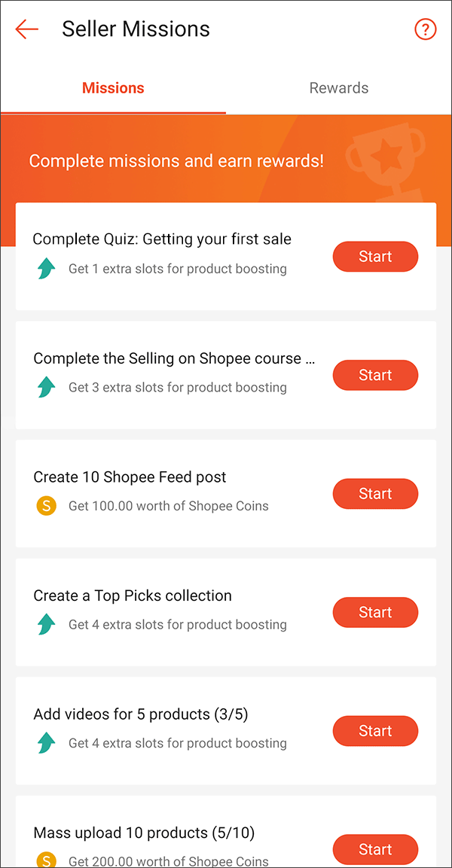This screenshot has width=452, height=868.
Task: Open the help question mark icon
Action: (x=425, y=29)
